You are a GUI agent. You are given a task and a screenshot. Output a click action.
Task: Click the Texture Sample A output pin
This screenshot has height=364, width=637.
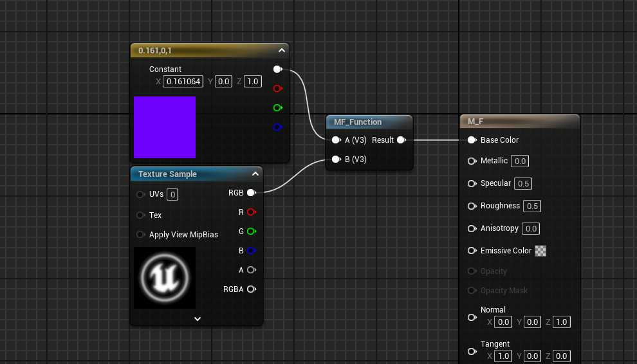[x=252, y=269]
